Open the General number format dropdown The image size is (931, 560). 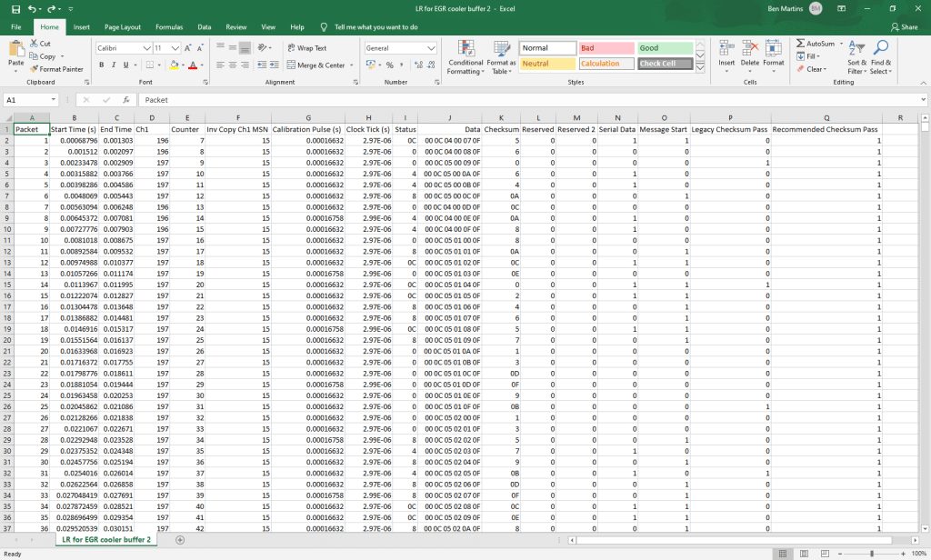pyautogui.click(x=431, y=48)
